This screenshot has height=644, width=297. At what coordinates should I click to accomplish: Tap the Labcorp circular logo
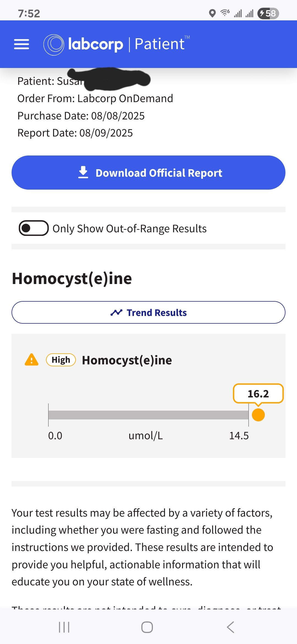click(x=54, y=45)
